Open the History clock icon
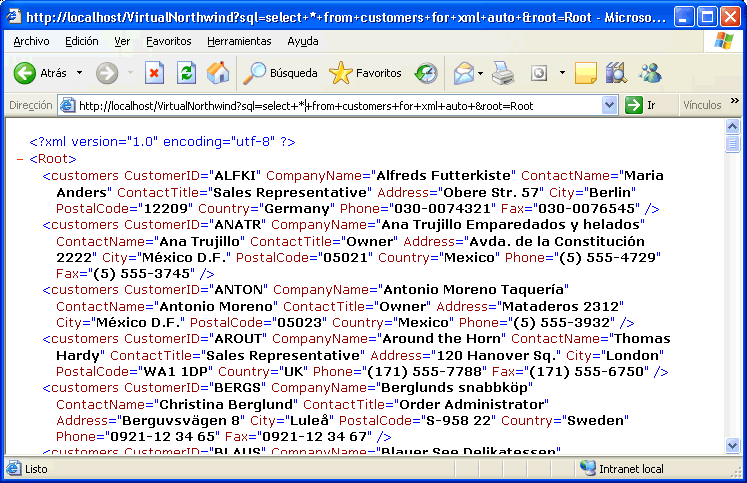Image resolution: width=747 pixels, height=483 pixels. (425, 73)
